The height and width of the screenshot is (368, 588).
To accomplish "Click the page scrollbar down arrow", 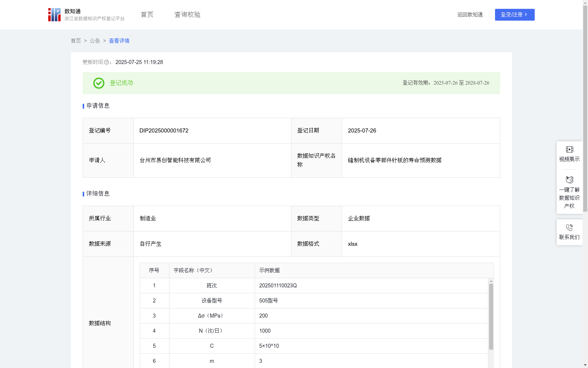I will 585,365.
